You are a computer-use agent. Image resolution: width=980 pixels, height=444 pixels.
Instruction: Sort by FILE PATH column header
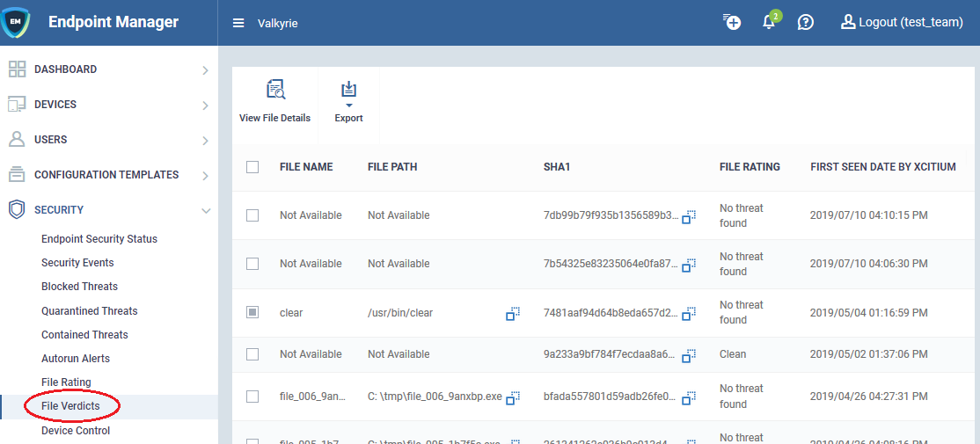coord(392,167)
